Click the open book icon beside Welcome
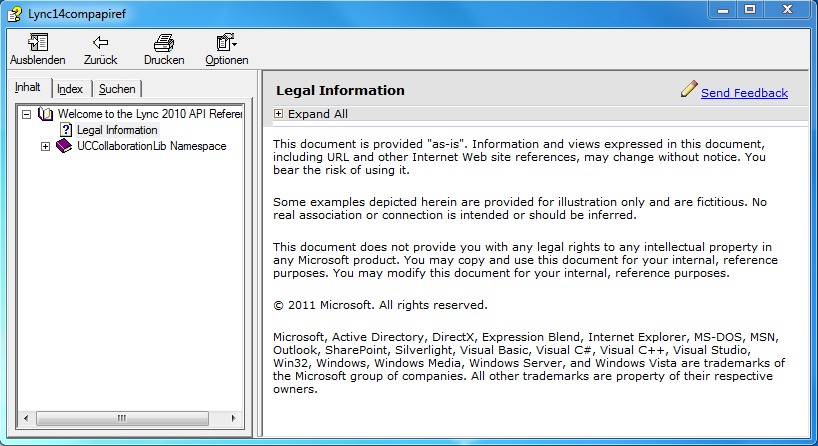This screenshot has height=446, width=818. point(45,114)
